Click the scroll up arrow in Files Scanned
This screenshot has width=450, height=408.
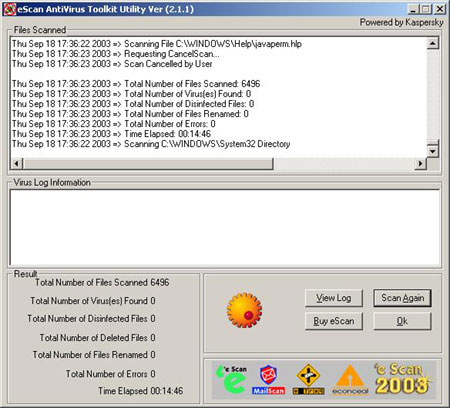[433, 43]
